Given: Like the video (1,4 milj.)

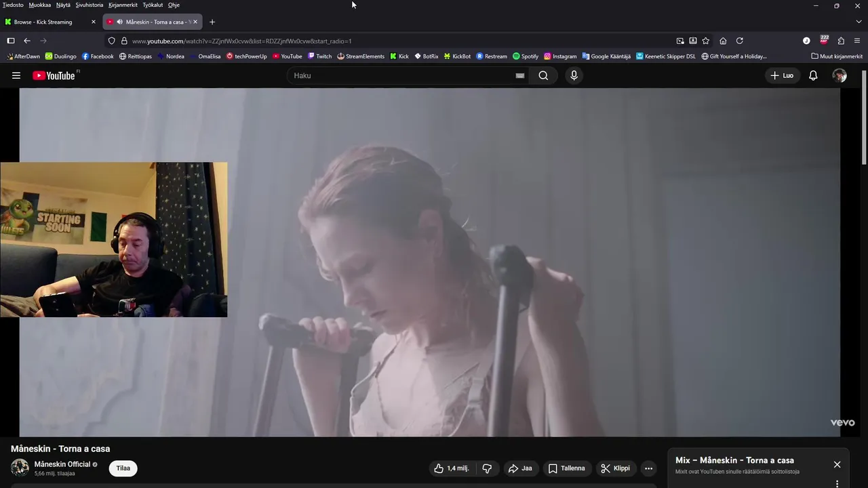Looking at the screenshot, I should click(452, 468).
